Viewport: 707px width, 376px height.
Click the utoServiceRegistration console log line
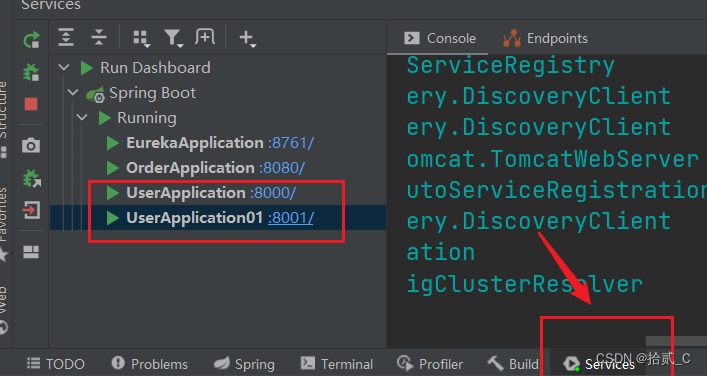coord(556,190)
